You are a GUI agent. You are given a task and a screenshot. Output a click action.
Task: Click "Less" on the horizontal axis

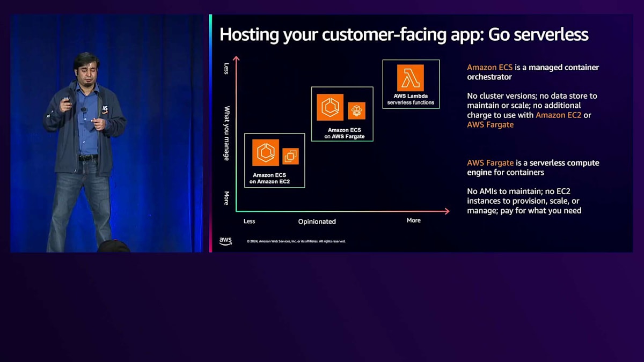(x=250, y=221)
